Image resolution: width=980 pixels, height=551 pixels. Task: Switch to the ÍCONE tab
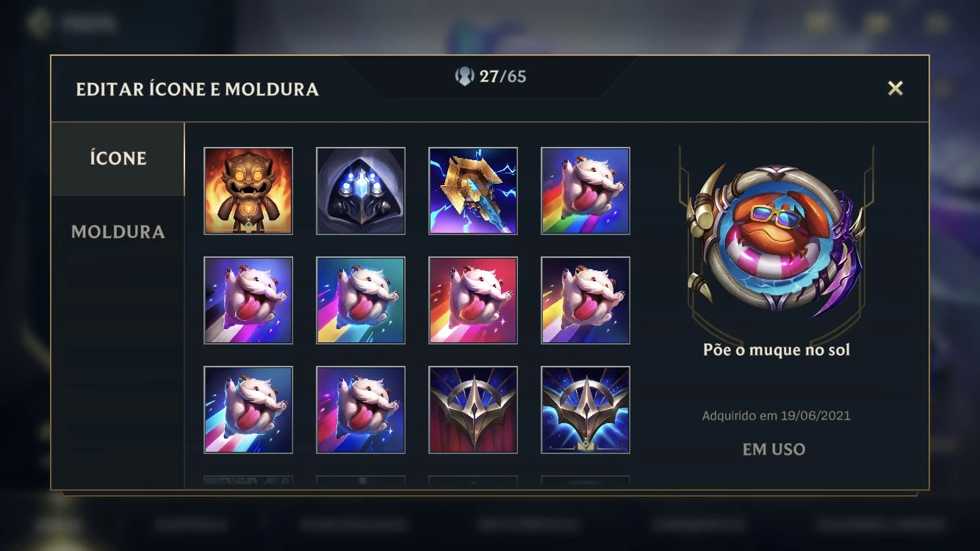click(118, 159)
